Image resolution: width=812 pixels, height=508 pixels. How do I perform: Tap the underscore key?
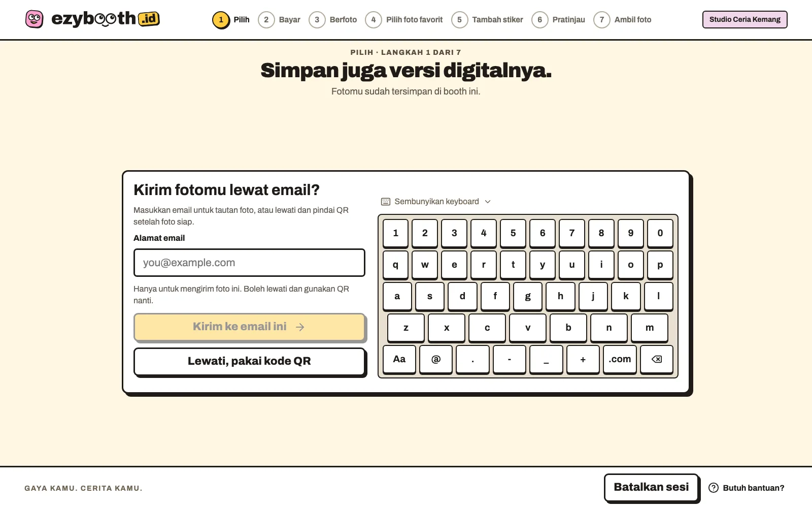(x=547, y=359)
